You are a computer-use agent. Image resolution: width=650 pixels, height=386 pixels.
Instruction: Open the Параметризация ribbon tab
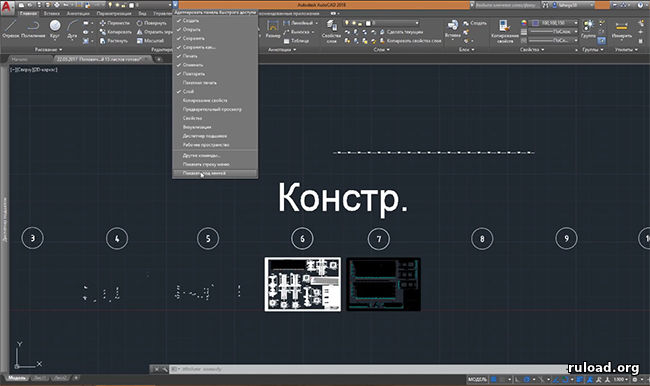click(114, 13)
